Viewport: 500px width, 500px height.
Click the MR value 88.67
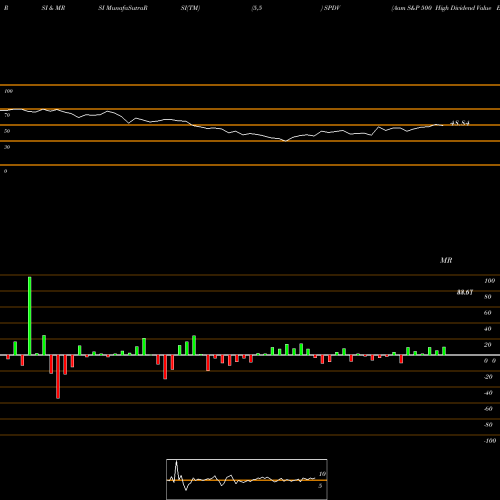[465, 292]
